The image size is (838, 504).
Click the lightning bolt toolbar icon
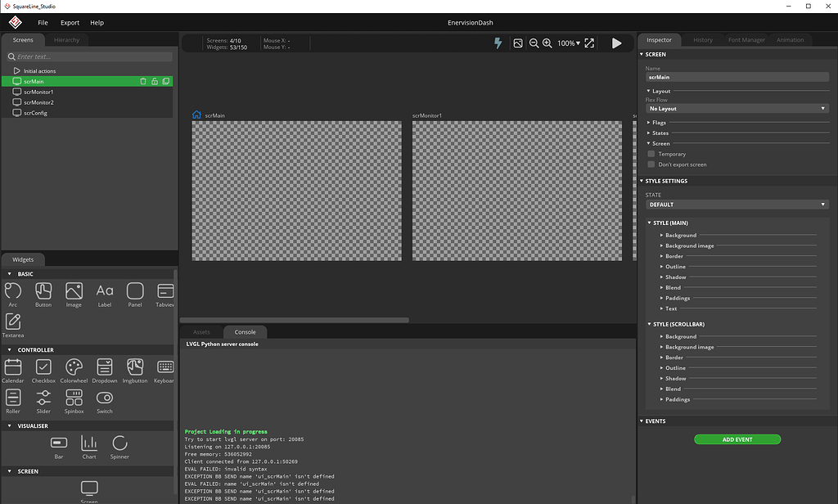coord(498,43)
